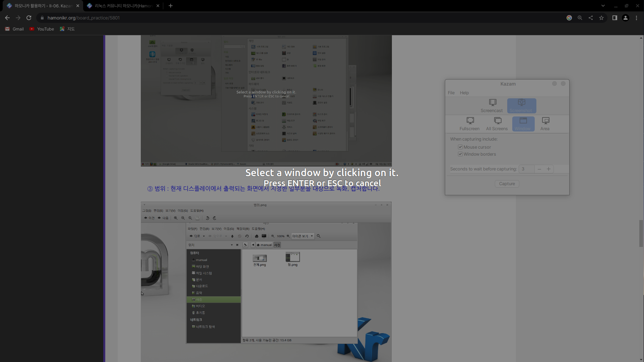Select Screencast mode in Kazam

click(x=491, y=106)
